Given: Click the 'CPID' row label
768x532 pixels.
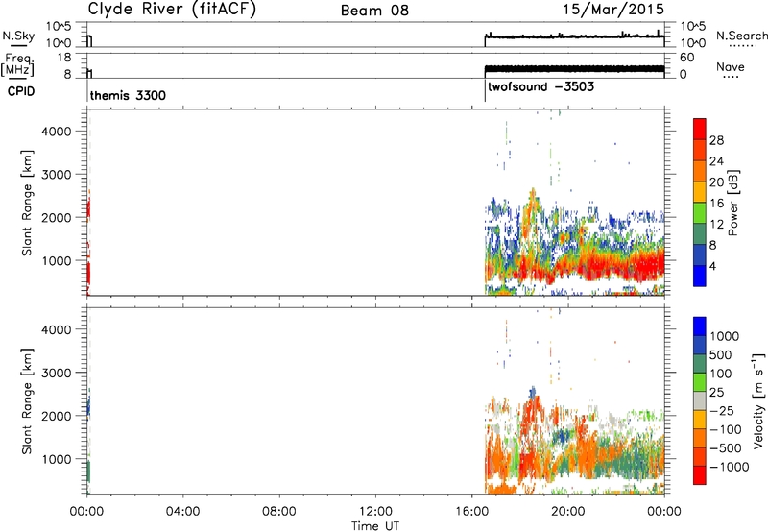Looking at the screenshot, I should coord(21,91).
